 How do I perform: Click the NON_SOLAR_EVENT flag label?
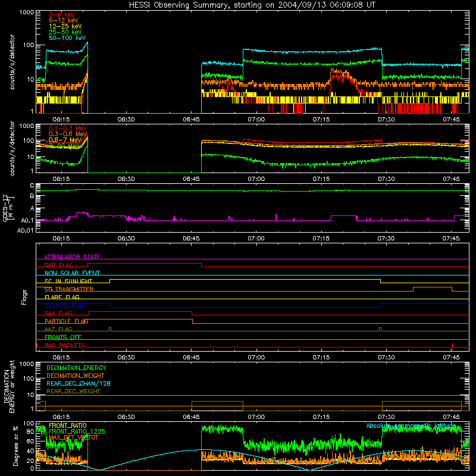click(x=72, y=273)
